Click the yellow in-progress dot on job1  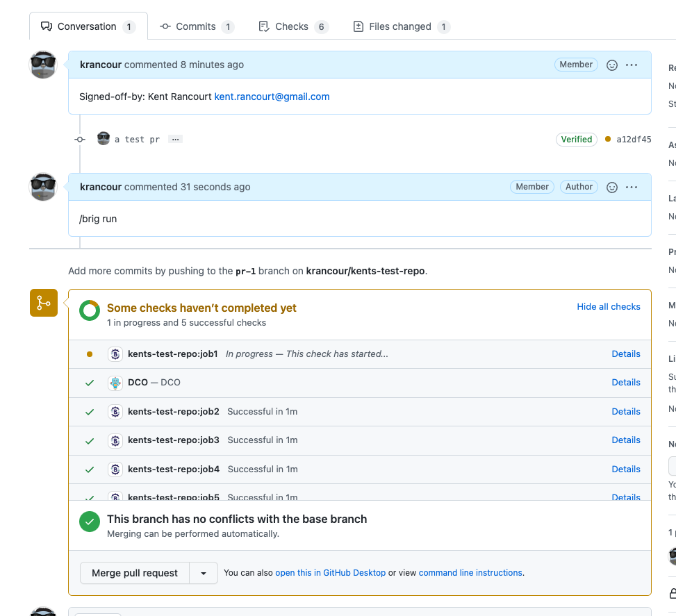pyautogui.click(x=89, y=353)
